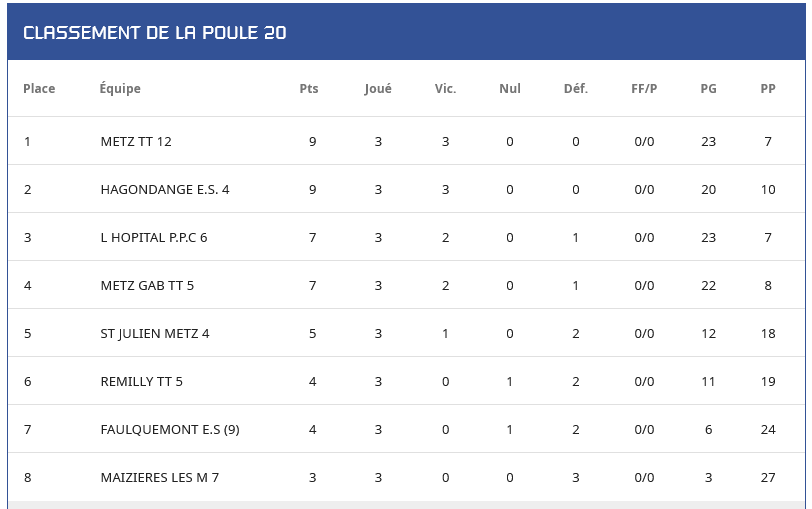
Task: Click the PG column header
Action: pyautogui.click(x=708, y=89)
